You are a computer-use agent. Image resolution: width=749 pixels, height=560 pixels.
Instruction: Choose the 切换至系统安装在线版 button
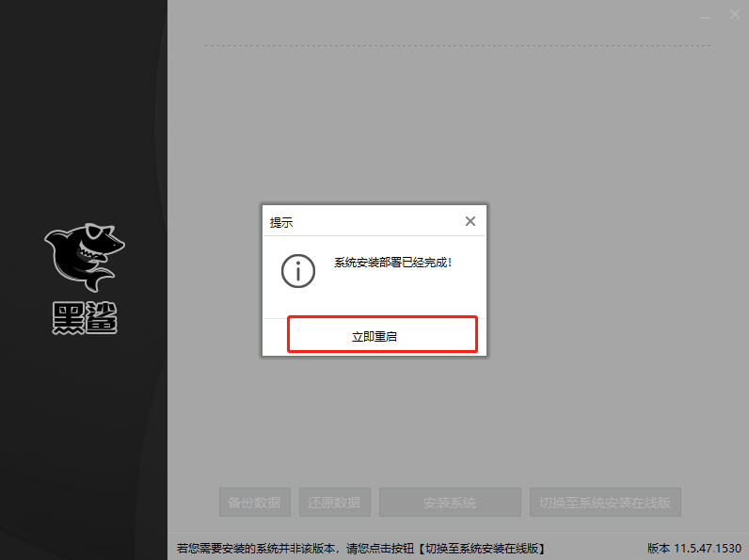pyautogui.click(x=605, y=503)
